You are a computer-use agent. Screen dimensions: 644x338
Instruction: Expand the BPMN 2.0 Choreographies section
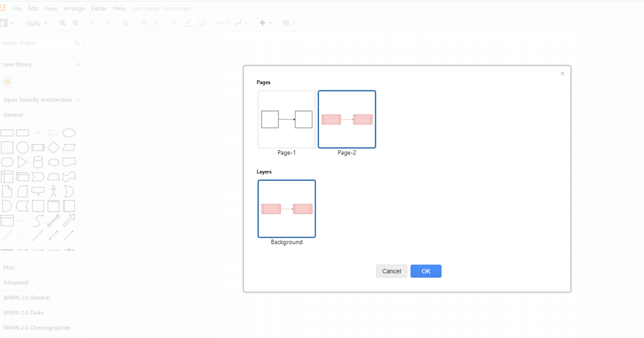[x=37, y=328]
